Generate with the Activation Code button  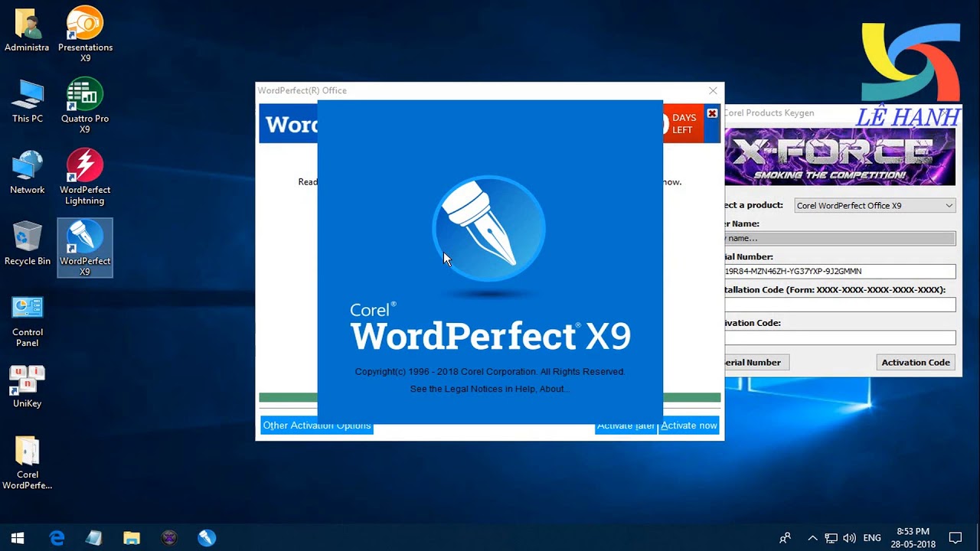click(x=916, y=362)
